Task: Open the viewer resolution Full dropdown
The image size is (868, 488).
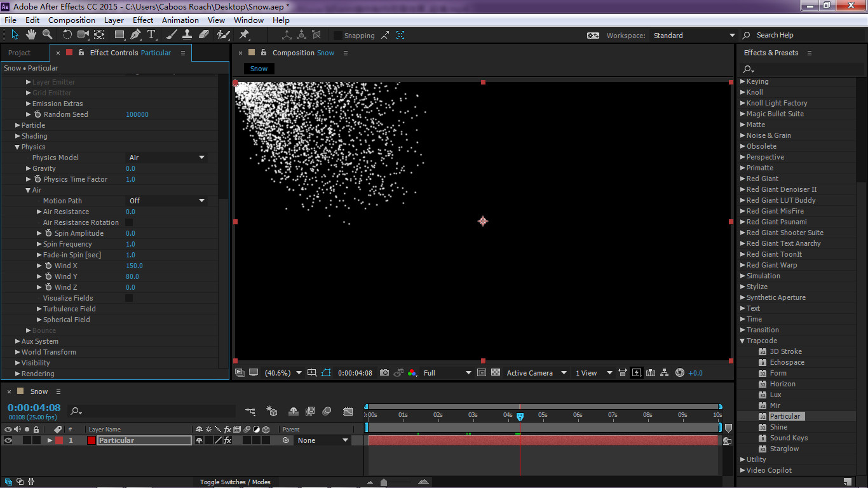Action: click(x=447, y=373)
